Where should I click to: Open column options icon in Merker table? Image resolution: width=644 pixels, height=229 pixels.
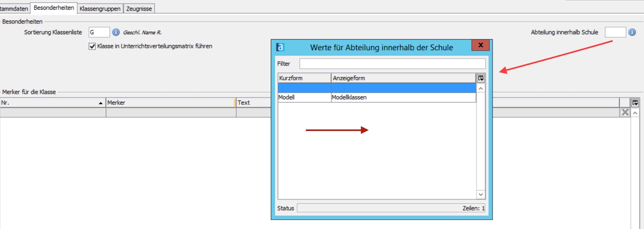point(635,102)
